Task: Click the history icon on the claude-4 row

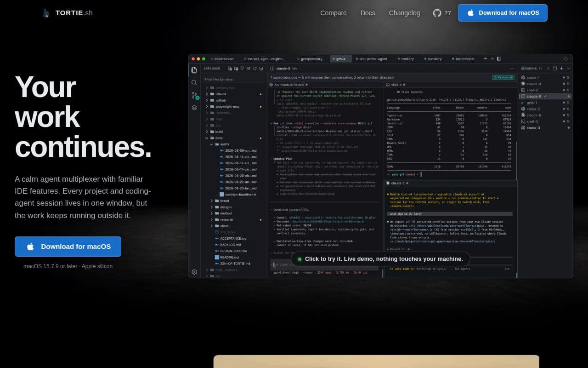Action: 568,84
